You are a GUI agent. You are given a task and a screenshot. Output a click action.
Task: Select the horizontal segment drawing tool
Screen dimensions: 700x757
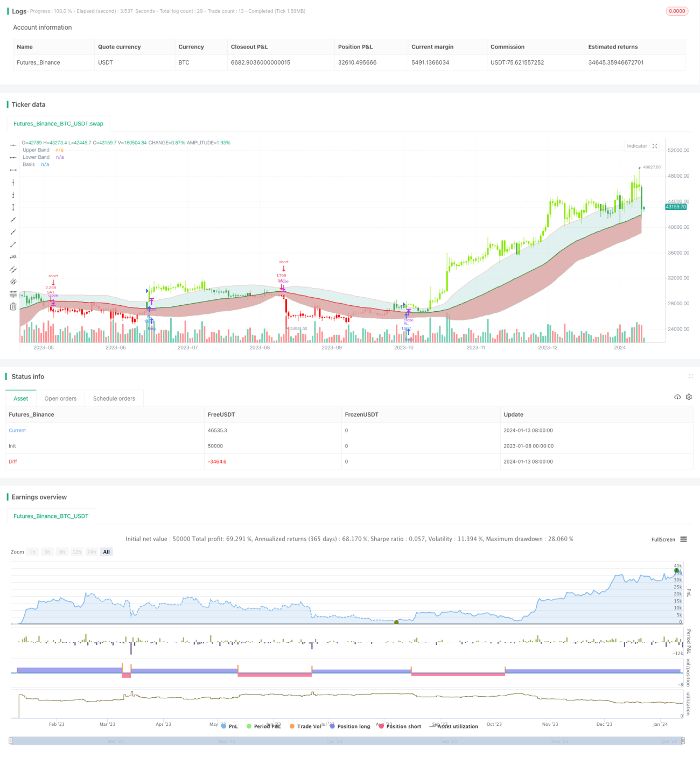[x=13, y=170]
